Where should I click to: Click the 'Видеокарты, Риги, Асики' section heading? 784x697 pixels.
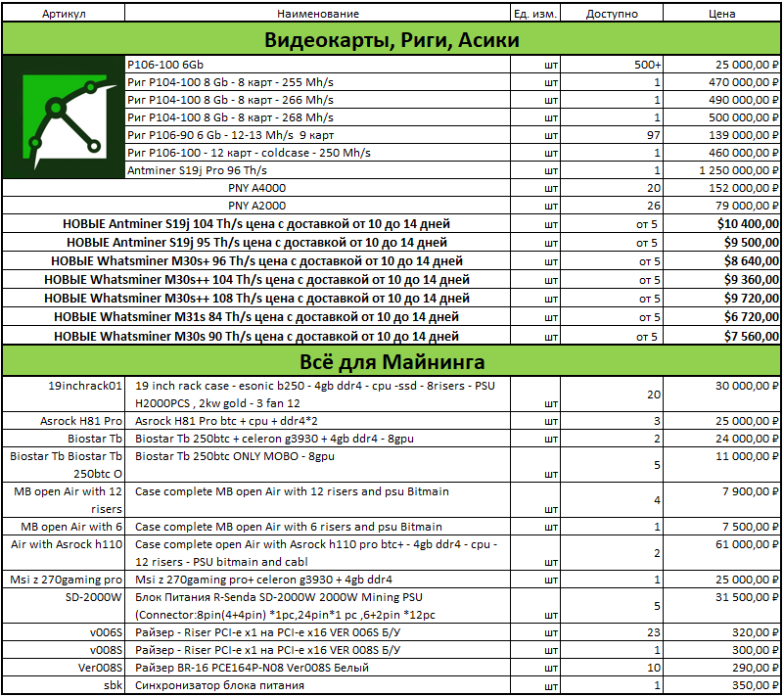point(392,39)
